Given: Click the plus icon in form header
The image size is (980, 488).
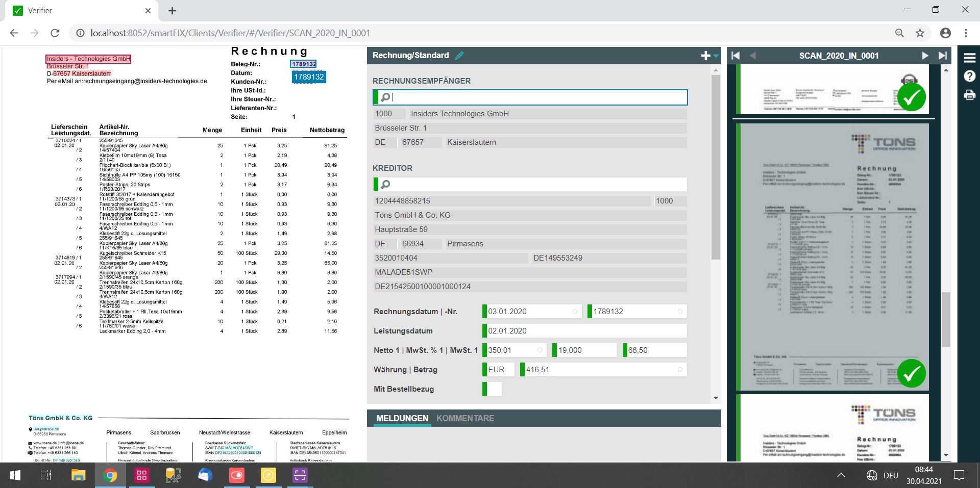Looking at the screenshot, I should [x=705, y=56].
